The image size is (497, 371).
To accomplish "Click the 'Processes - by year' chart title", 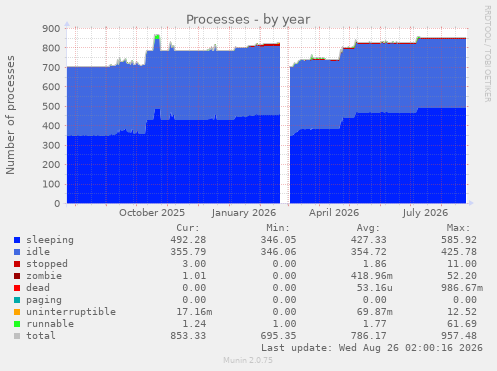I will [248, 20].
